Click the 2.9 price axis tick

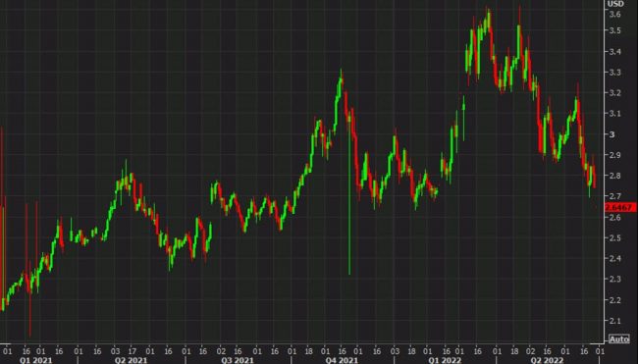click(x=614, y=155)
